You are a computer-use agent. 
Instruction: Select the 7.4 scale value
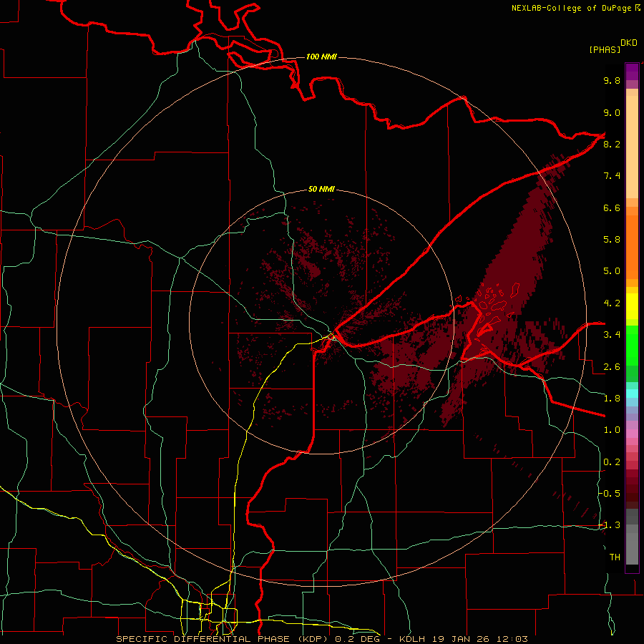(x=612, y=176)
